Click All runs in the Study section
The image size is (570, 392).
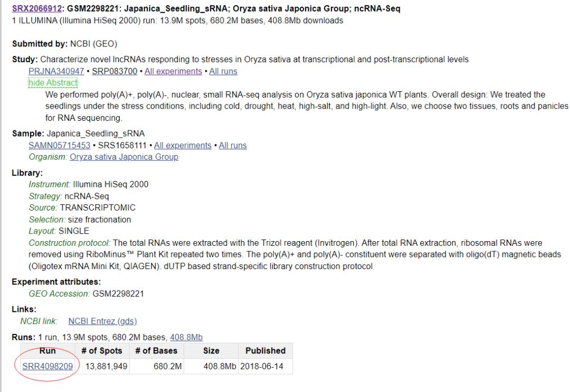[223, 71]
